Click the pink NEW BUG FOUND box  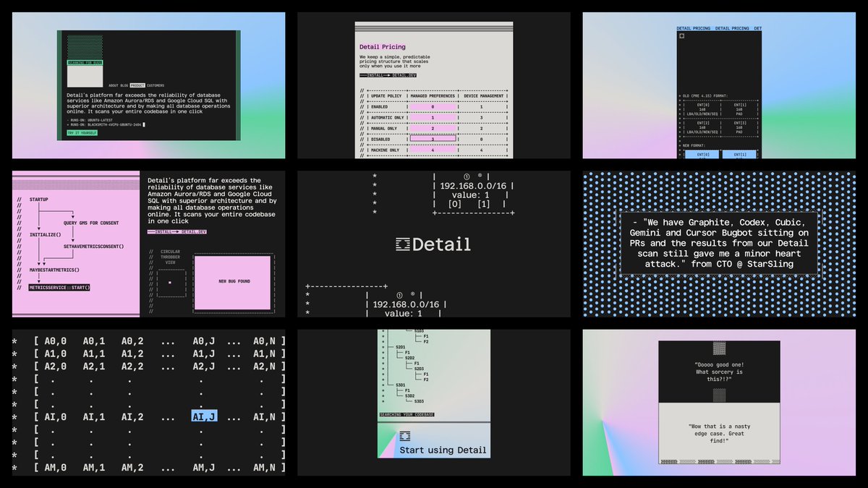point(234,281)
